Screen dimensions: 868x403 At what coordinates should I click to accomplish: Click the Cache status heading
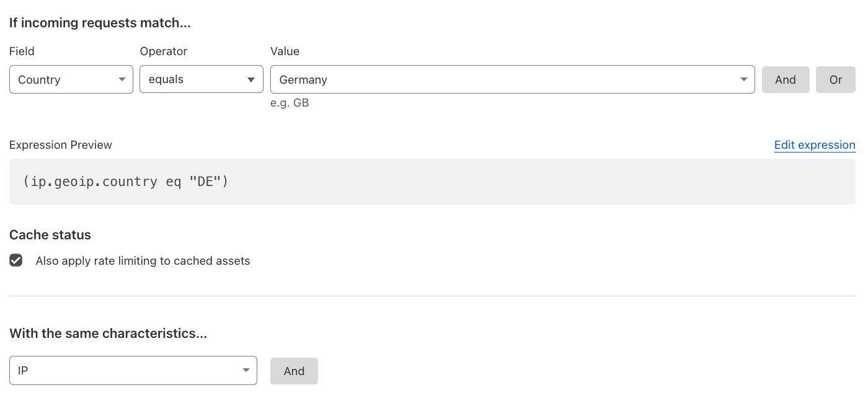[50, 235]
